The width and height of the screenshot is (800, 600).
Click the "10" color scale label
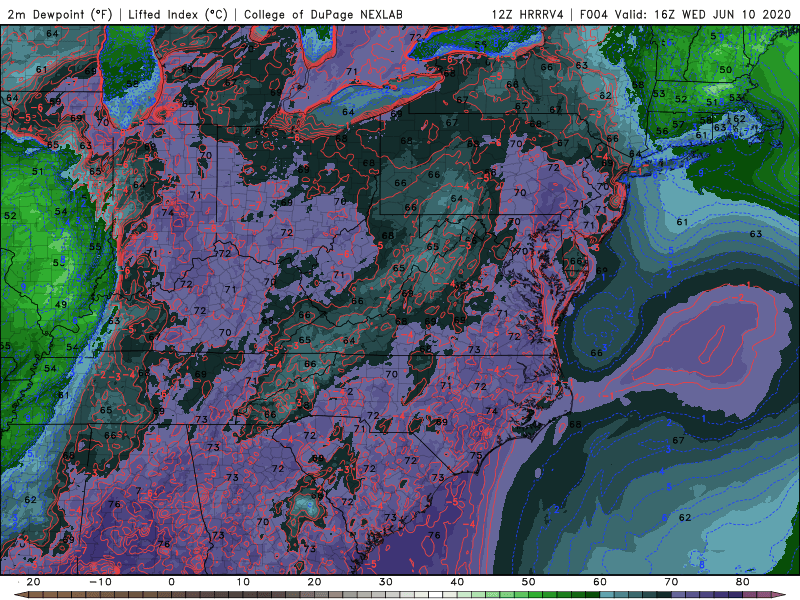point(243,582)
